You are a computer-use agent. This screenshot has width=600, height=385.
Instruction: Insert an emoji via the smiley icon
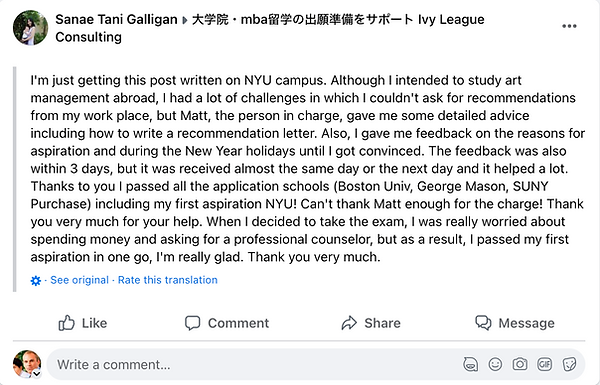tap(495, 364)
